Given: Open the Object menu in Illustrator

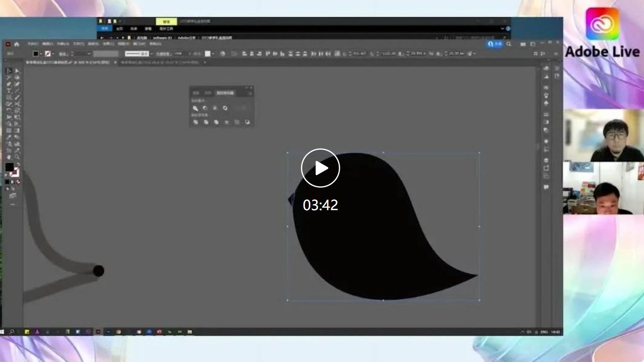Looking at the screenshot, I should pos(62,44).
